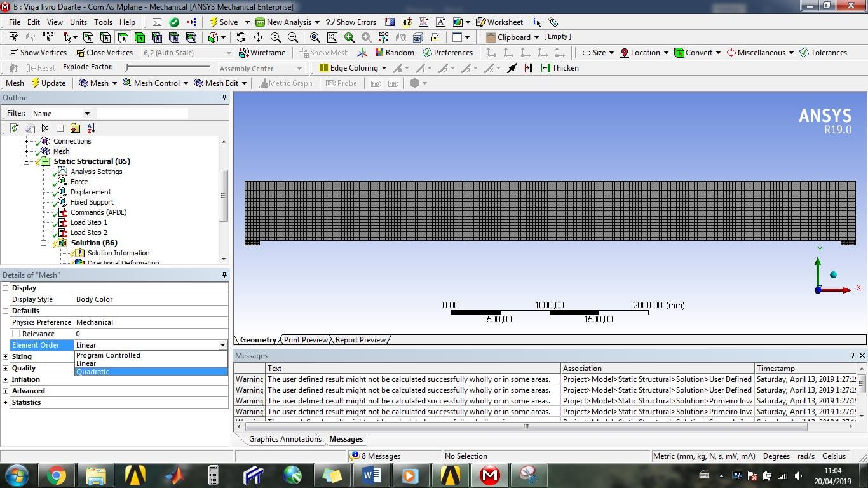
Task: Pin the Outline panel
Action: [x=224, y=98]
